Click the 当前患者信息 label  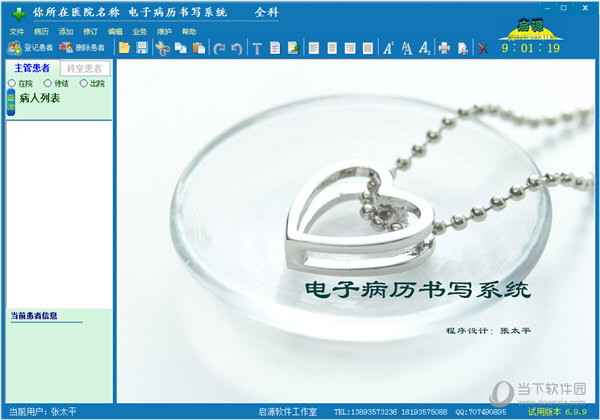point(34,316)
